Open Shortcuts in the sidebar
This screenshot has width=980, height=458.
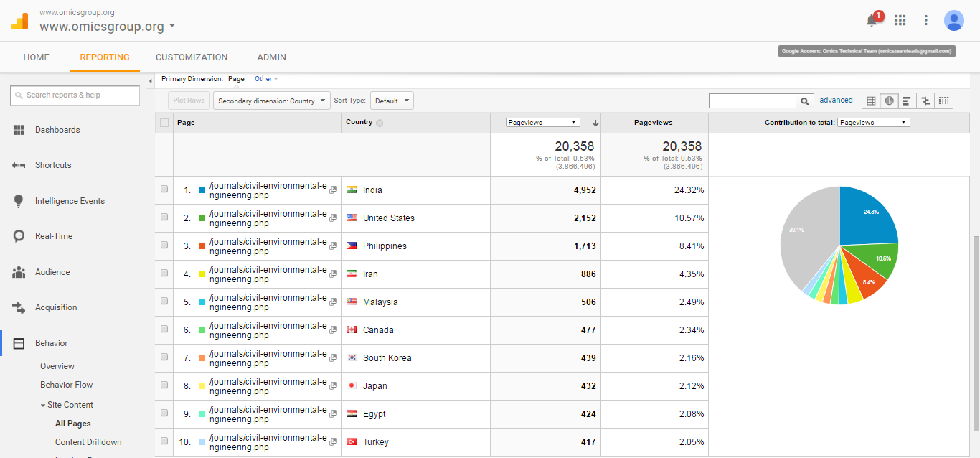pos(53,165)
